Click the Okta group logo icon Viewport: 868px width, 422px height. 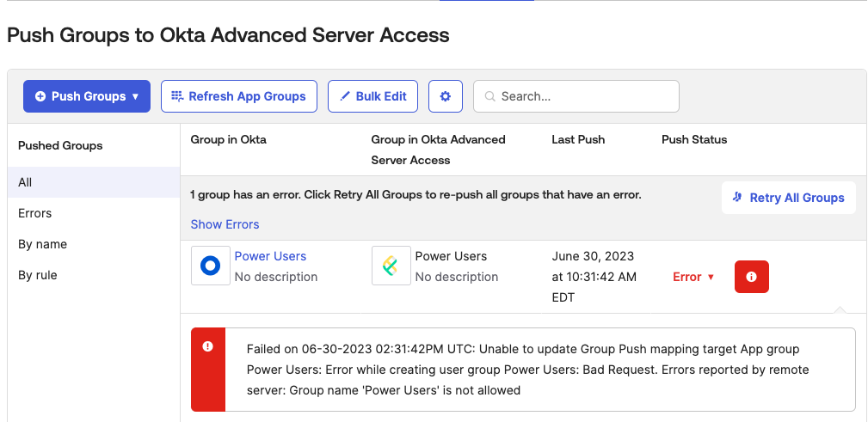coord(210,266)
